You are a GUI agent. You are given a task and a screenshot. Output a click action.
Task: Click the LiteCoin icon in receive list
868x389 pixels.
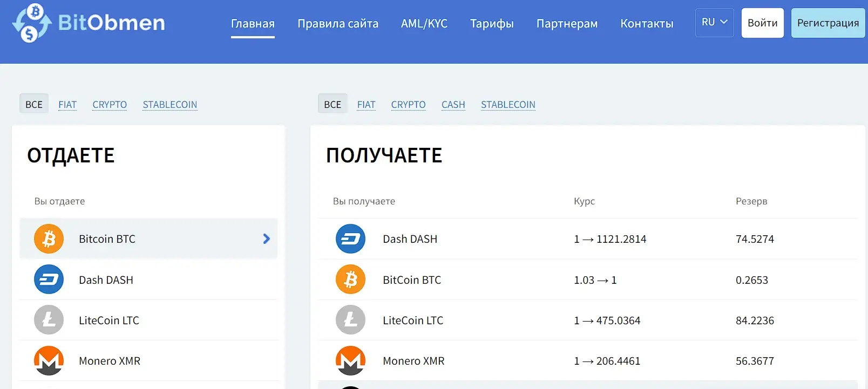point(350,320)
